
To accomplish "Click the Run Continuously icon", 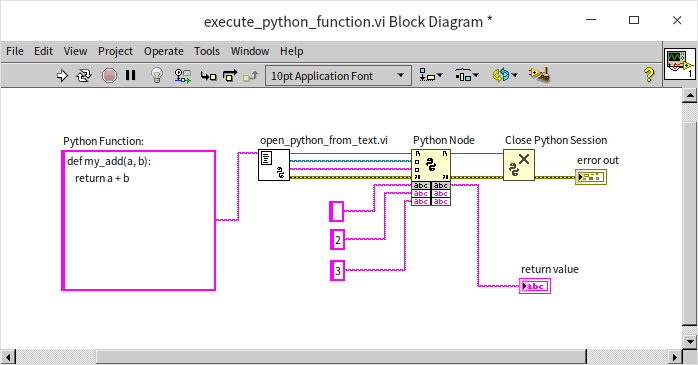I will [84, 76].
